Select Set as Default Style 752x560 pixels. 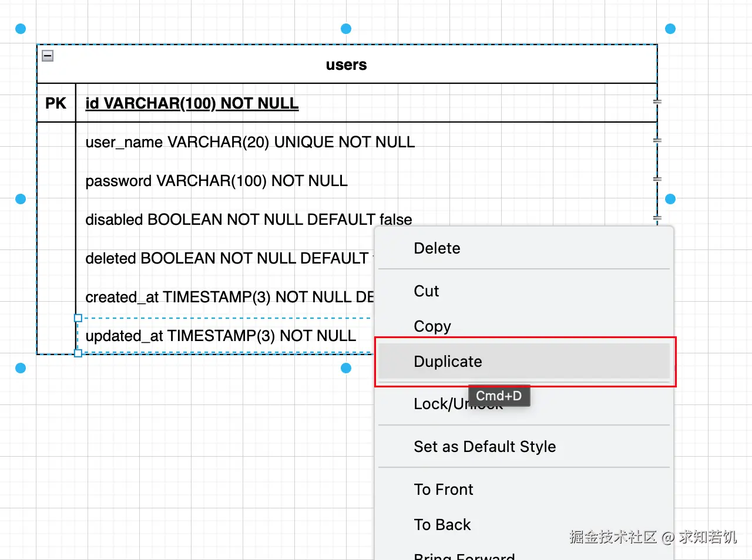tap(524, 447)
